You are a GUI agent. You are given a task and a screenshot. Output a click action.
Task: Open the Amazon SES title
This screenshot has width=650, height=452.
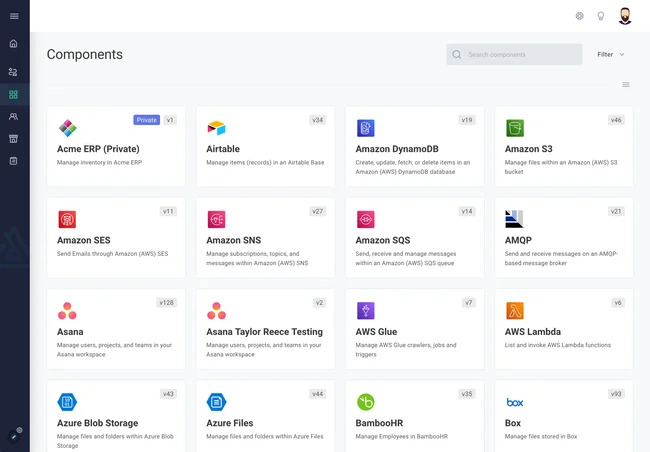coord(84,240)
